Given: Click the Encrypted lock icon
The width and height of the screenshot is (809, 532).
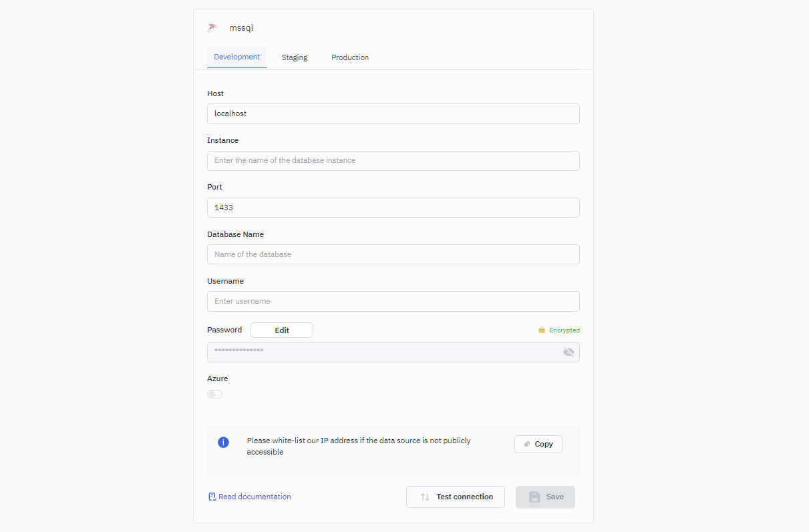Looking at the screenshot, I should click(542, 330).
